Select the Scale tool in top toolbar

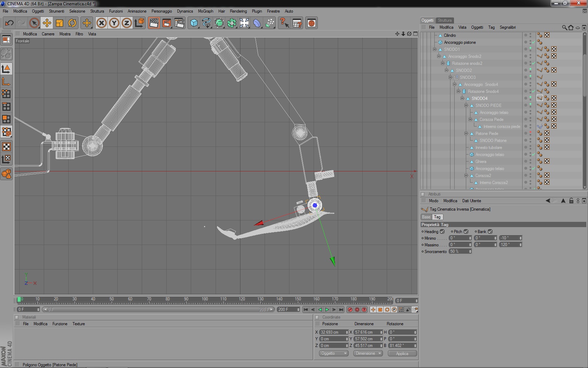click(59, 23)
